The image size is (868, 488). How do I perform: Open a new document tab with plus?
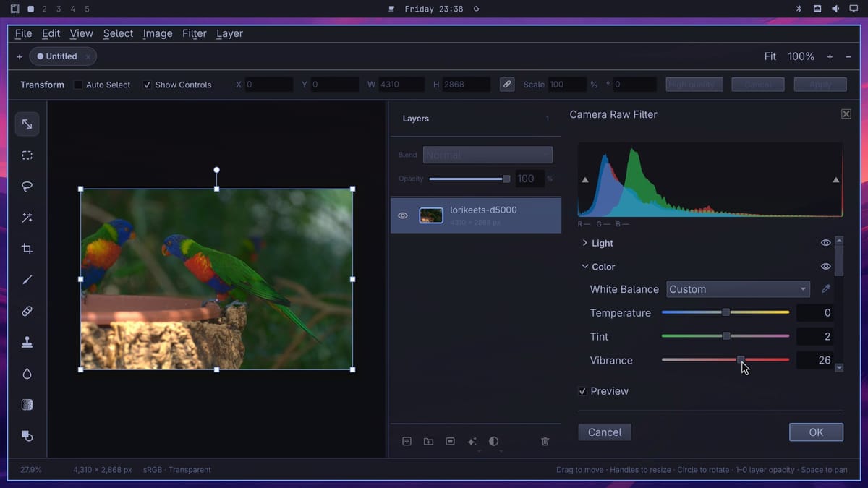pyautogui.click(x=20, y=56)
